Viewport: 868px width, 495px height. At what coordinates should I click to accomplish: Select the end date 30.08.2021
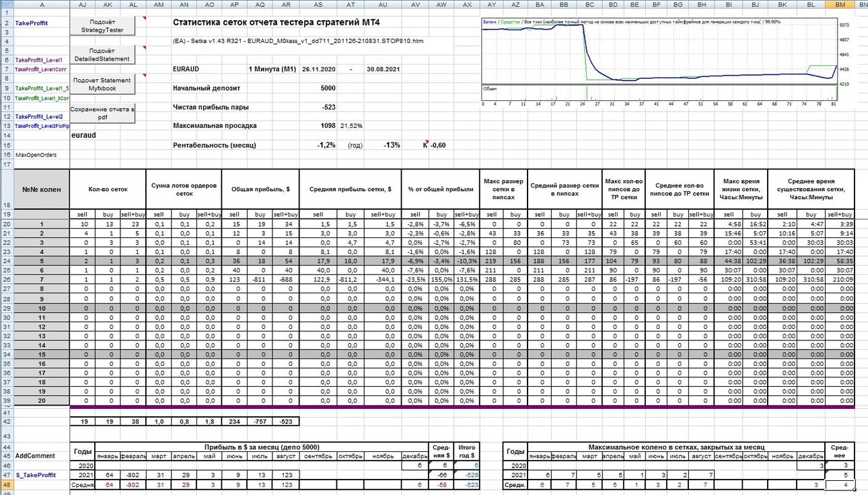click(384, 69)
